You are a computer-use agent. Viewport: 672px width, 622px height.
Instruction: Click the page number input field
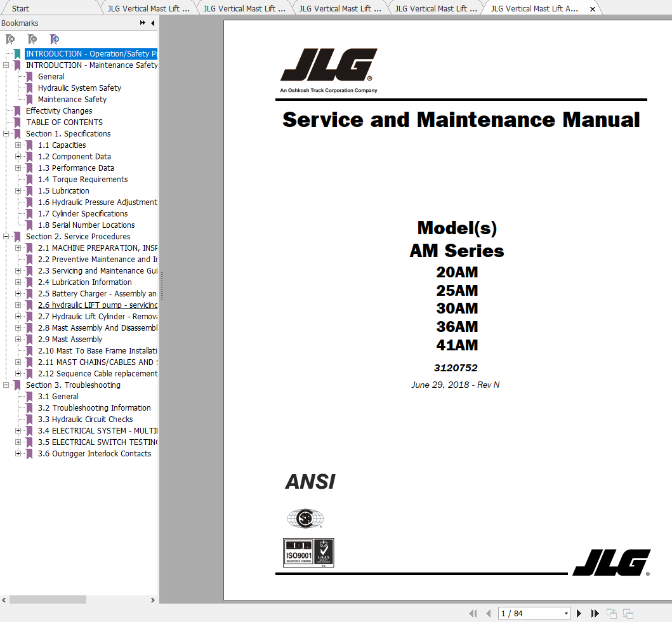(x=530, y=613)
